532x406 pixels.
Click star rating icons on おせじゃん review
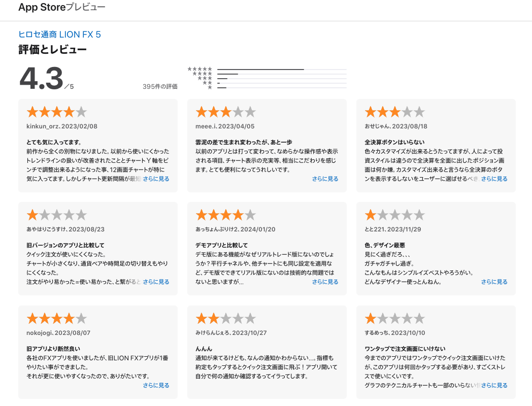[394, 112]
